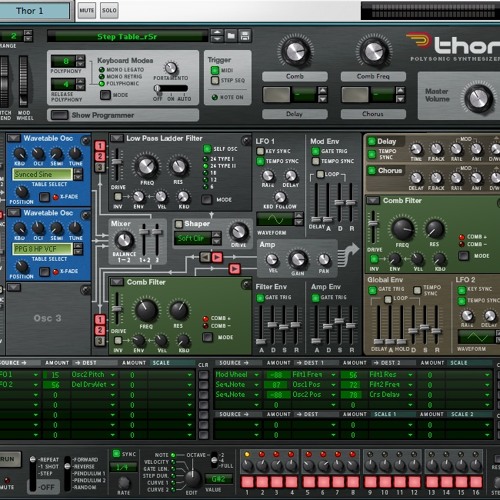Click the Comb label button
The width and height of the screenshot is (500, 500).
click(x=295, y=76)
